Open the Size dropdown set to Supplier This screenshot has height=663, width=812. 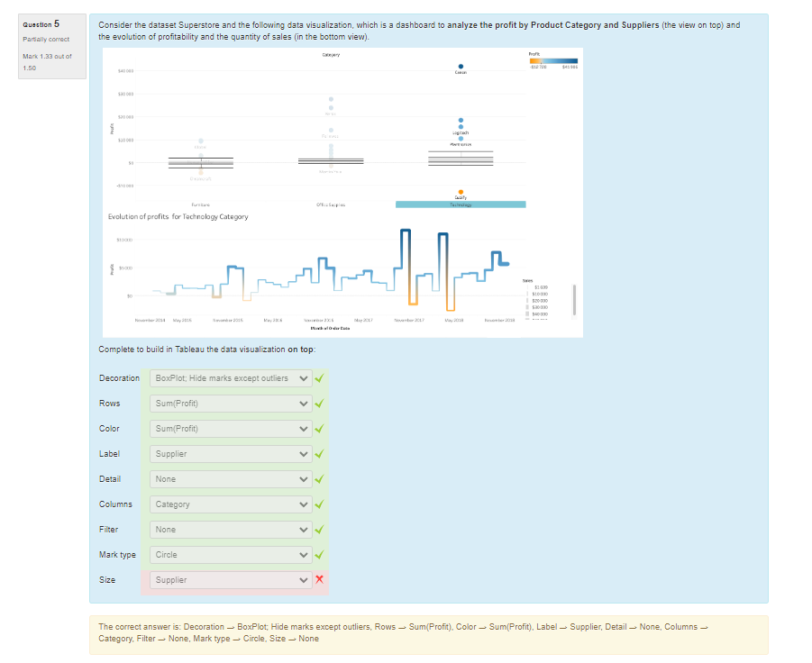click(231, 580)
